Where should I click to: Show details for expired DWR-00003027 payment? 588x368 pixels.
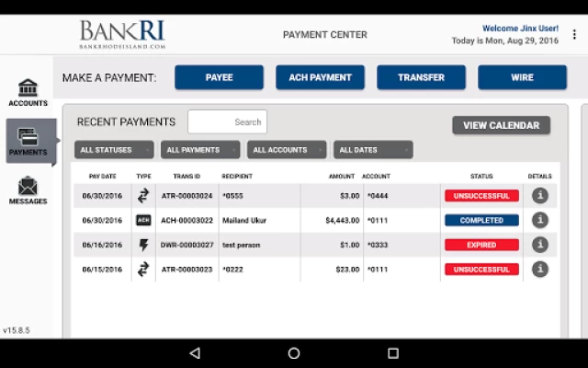(x=540, y=245)
